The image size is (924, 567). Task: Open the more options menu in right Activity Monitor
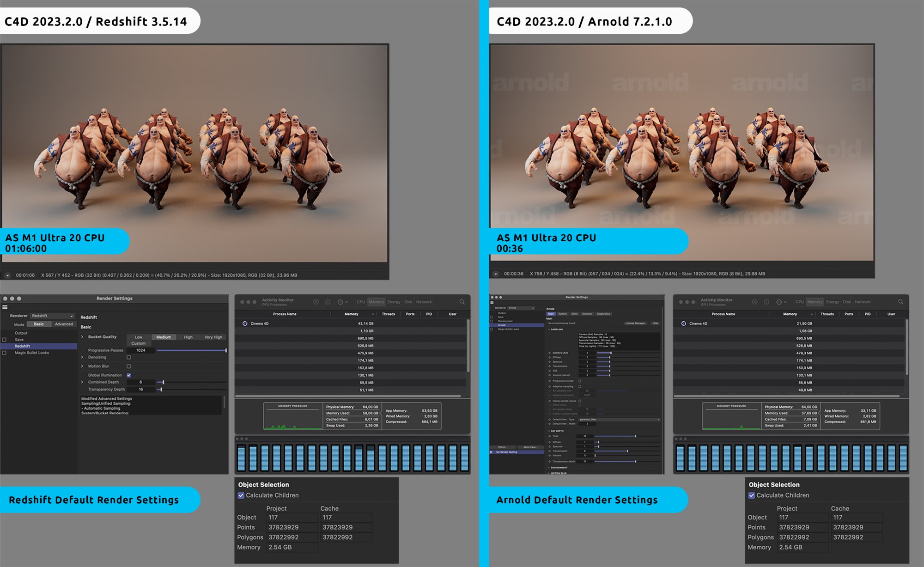coord(781,302)
